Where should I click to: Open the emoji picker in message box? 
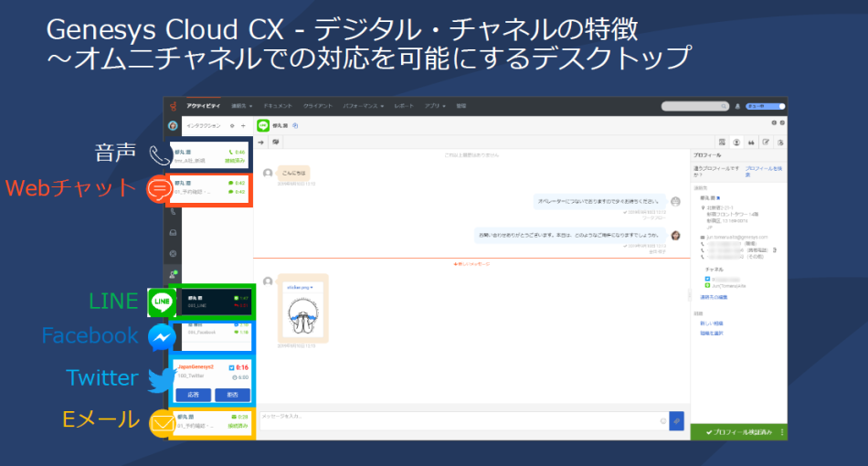(662, 421)
